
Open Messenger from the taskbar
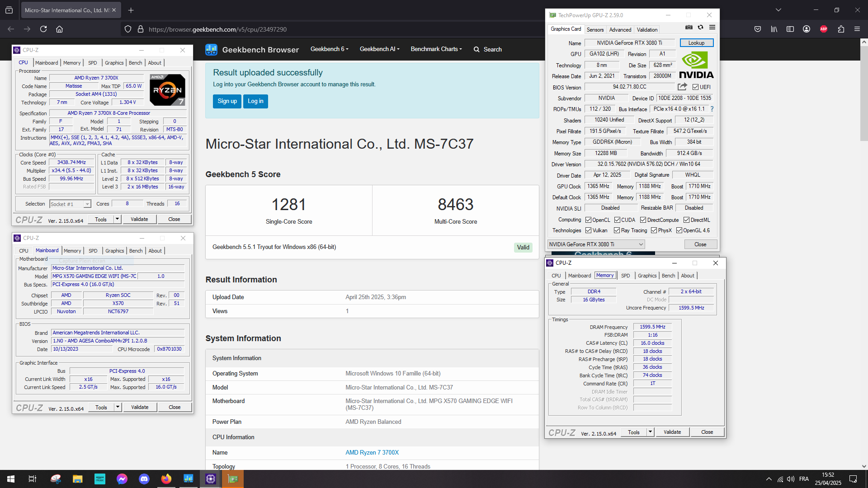click(122, 479)
